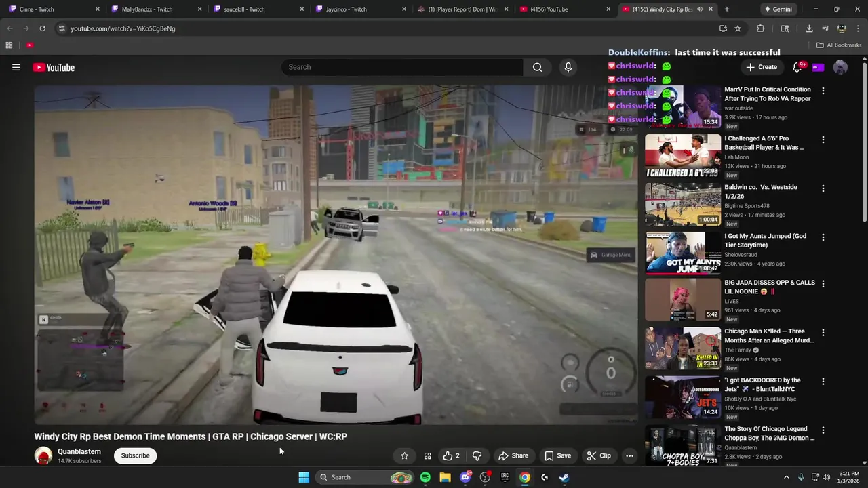The width and height of the screenshot is (868, 488).
Task: Click the YouTube search input field
Action: click(402, 67)
